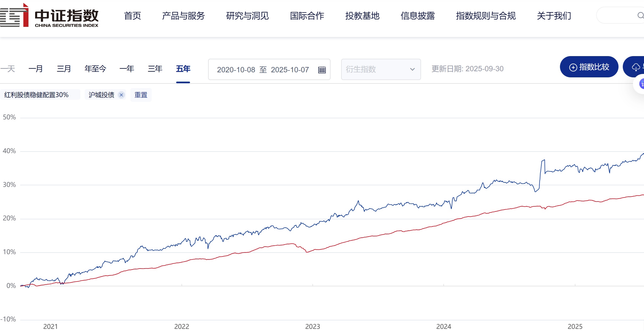This screenshot has height=331, width=644.
Task: Select the 三月 time range
Action: pos(64,69)
